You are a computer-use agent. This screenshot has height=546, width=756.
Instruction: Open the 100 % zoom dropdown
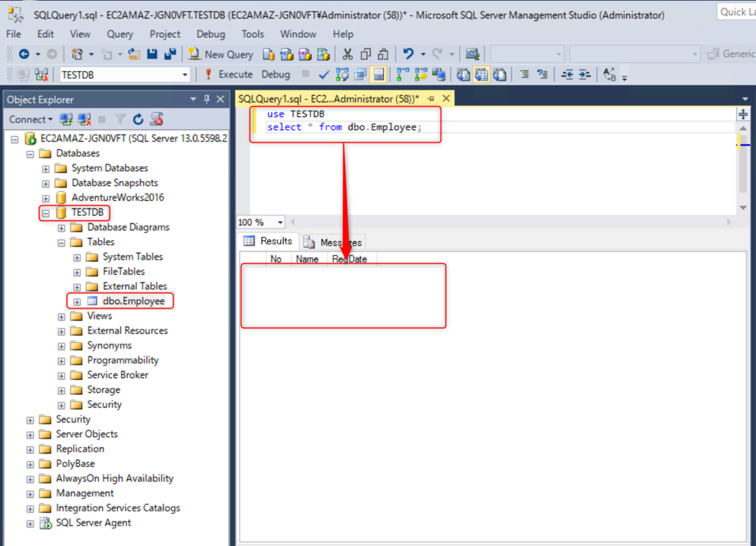click(280, 222)
